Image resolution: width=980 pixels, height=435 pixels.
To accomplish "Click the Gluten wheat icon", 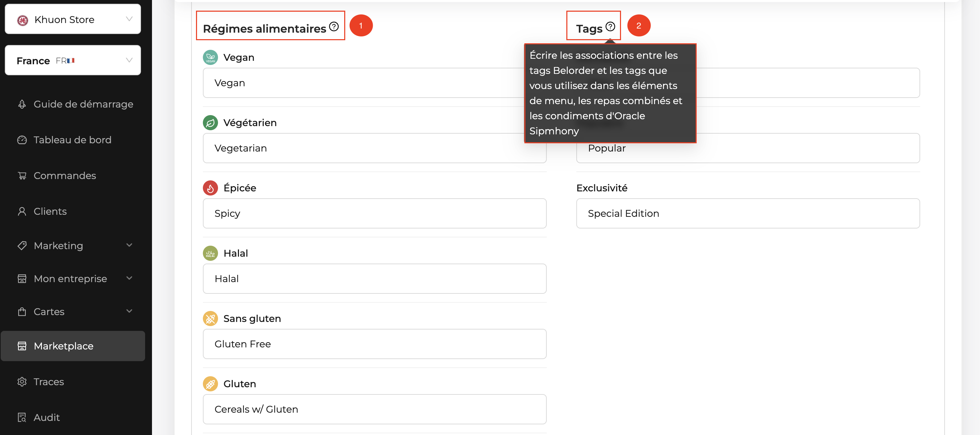I will (x=210, y=384).
